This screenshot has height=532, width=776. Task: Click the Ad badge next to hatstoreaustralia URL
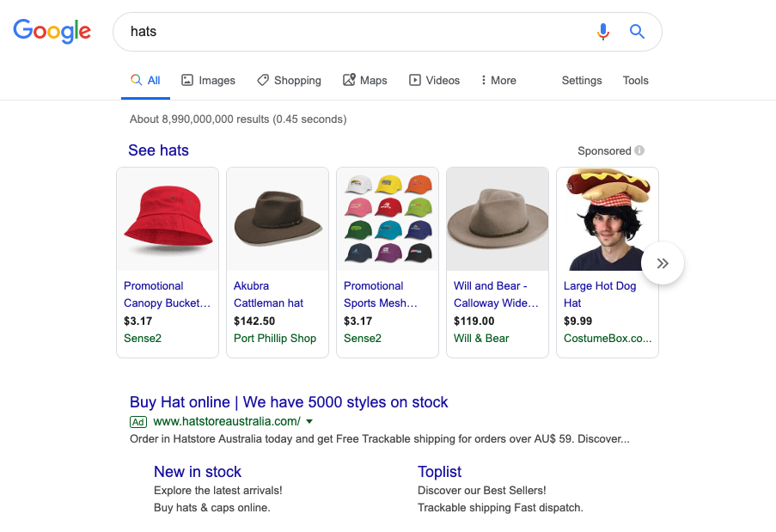[x=138, y=421]
